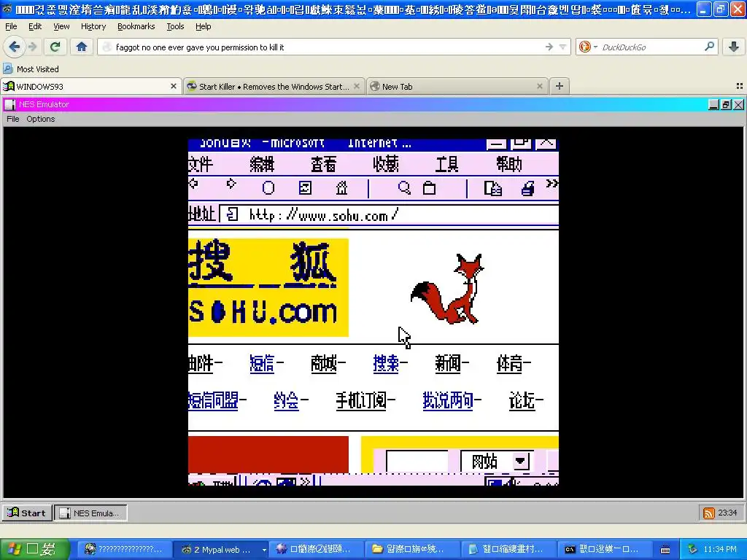Open the tab groups grid icon
Screen dimensions: 747x560
[x=740, y=86]
